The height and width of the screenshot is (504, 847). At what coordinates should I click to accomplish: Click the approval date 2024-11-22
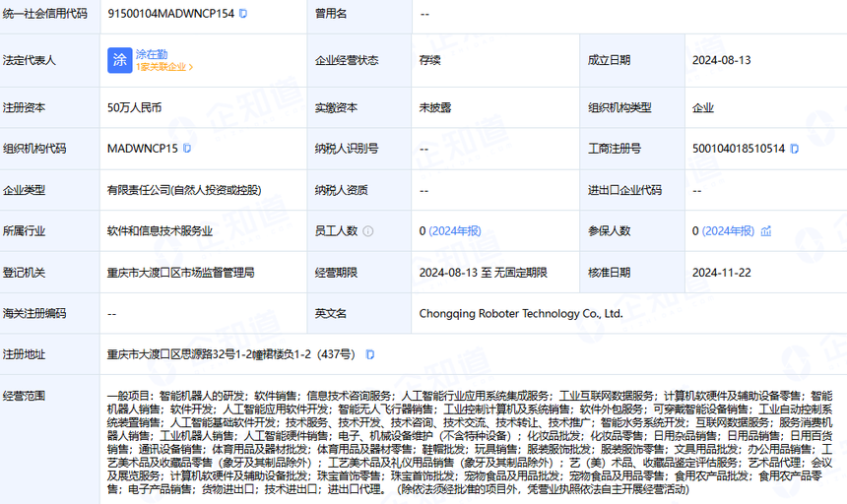[721, 273]
